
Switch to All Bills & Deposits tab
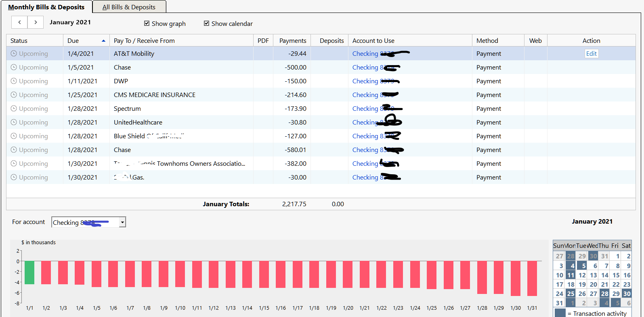[129, 7]
